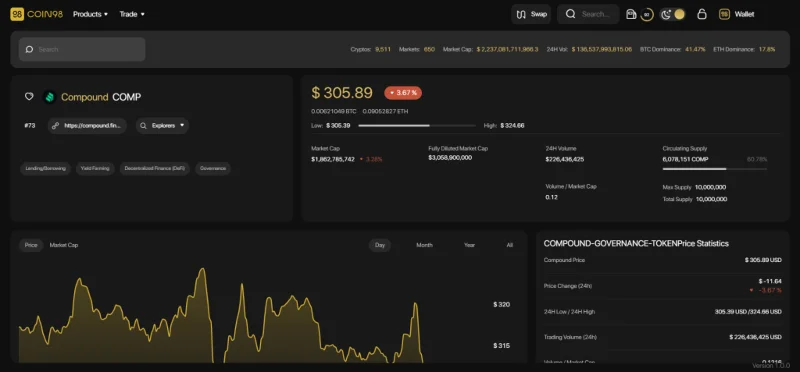Open the Swap button
800x372 pixels.
pyautogui.click(x=531, y=14)
